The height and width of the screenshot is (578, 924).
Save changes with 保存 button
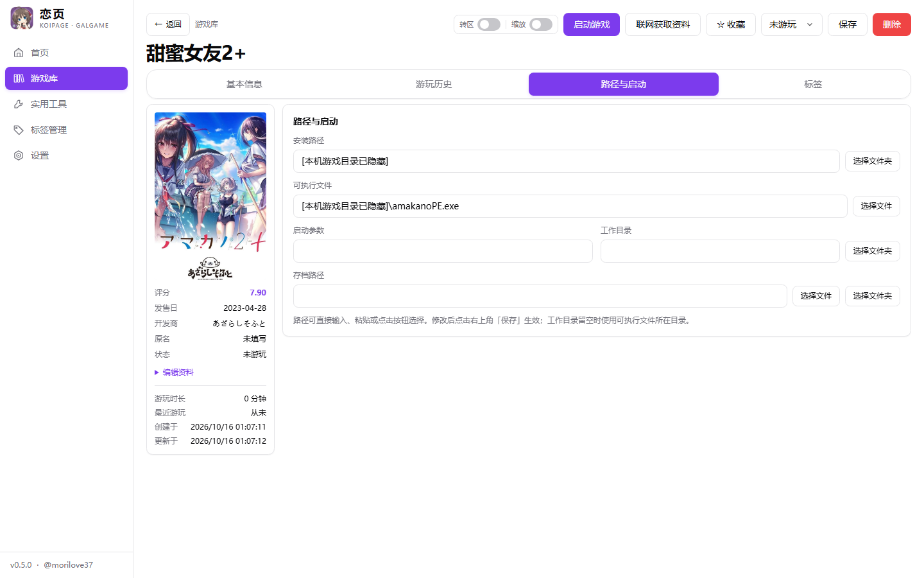848,24
